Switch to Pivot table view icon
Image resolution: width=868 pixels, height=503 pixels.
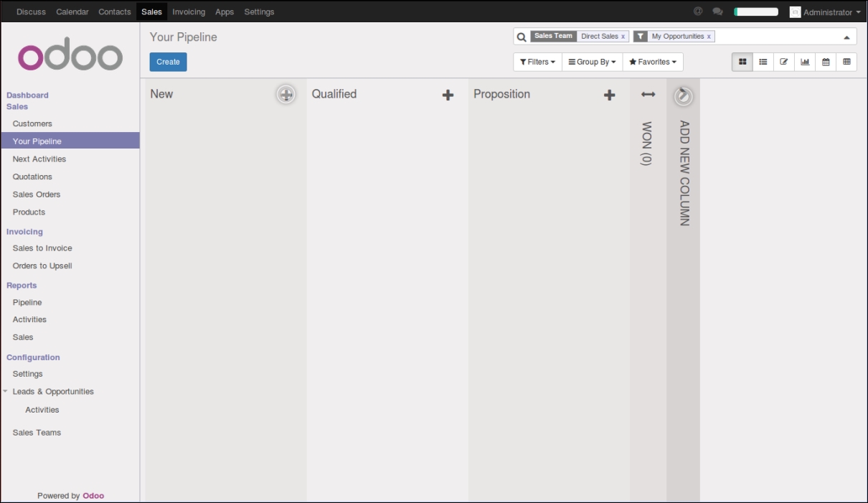click(846, 62)
